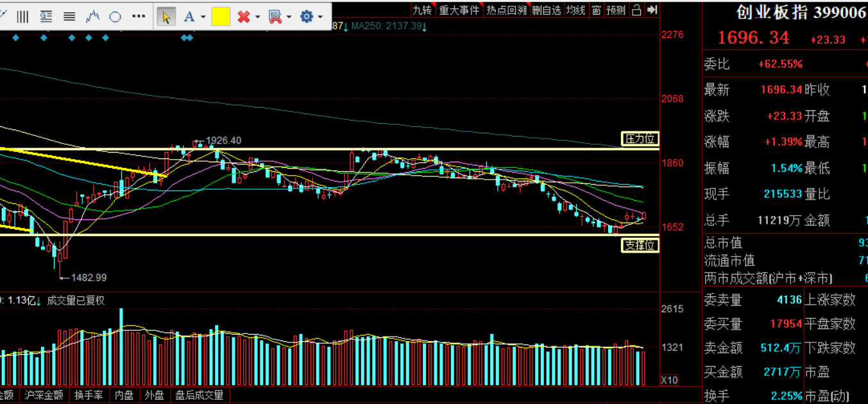The image size is (868, 404).
Task: Activate the arrow pointer selection tool
Action: 166,17
